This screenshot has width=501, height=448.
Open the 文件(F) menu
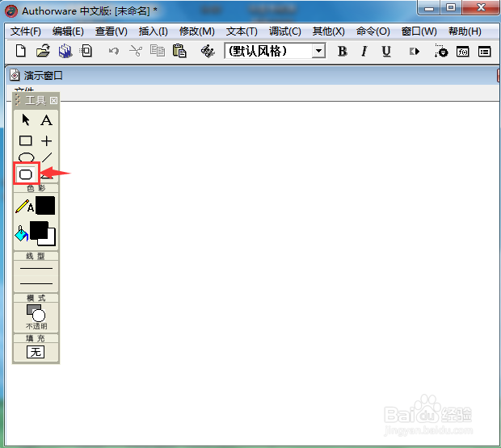26,31
